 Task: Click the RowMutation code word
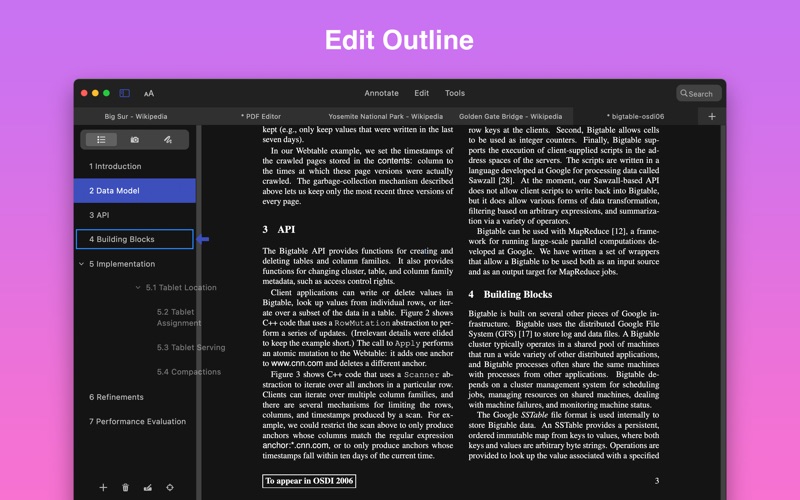tap(362, 323)
